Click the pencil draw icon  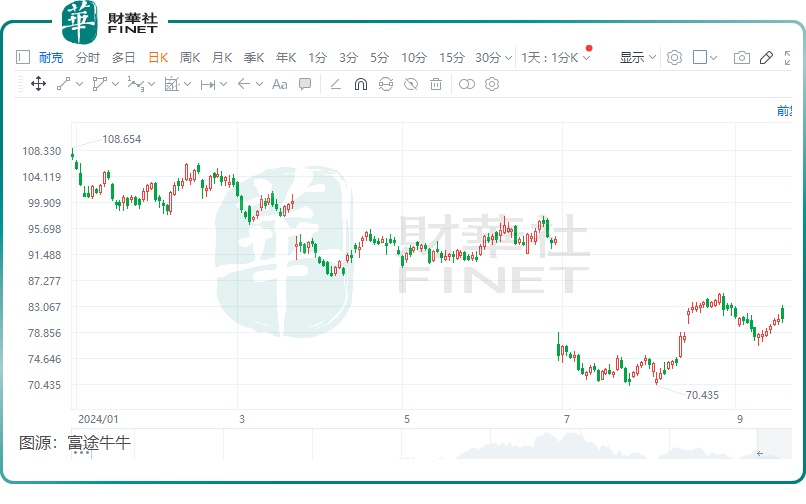767,58
